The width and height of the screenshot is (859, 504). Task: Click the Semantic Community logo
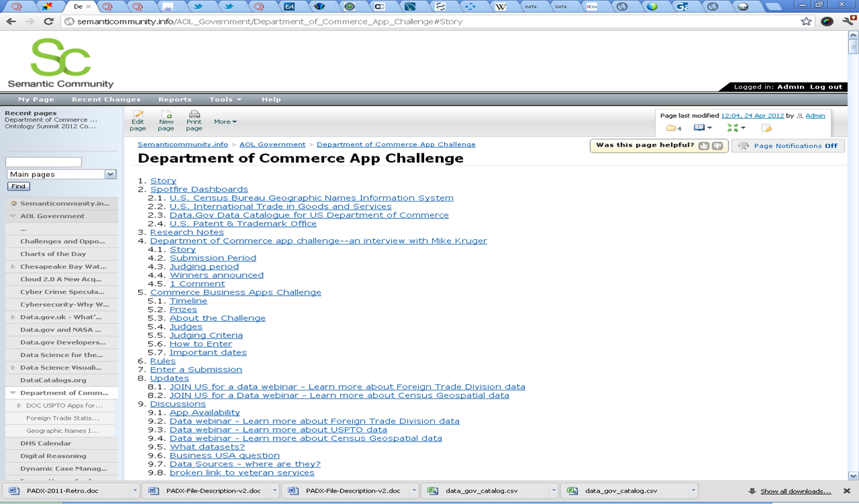[x=60, y=63]
